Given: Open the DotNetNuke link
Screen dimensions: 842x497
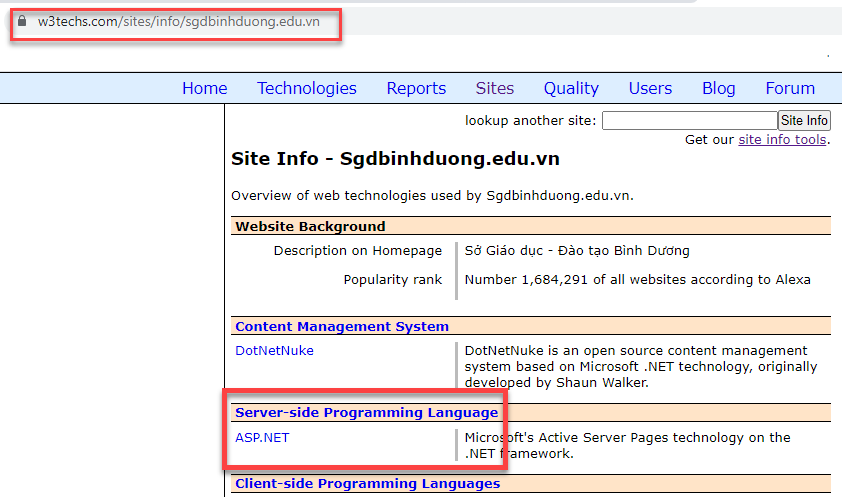Looking at the screenshot, I should point(274,350).
